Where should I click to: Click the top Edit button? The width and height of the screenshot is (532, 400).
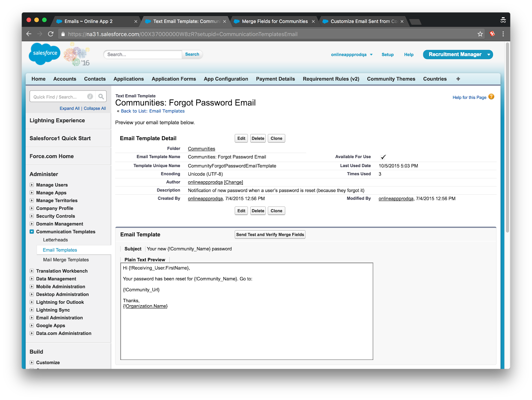tap(241, 138)
